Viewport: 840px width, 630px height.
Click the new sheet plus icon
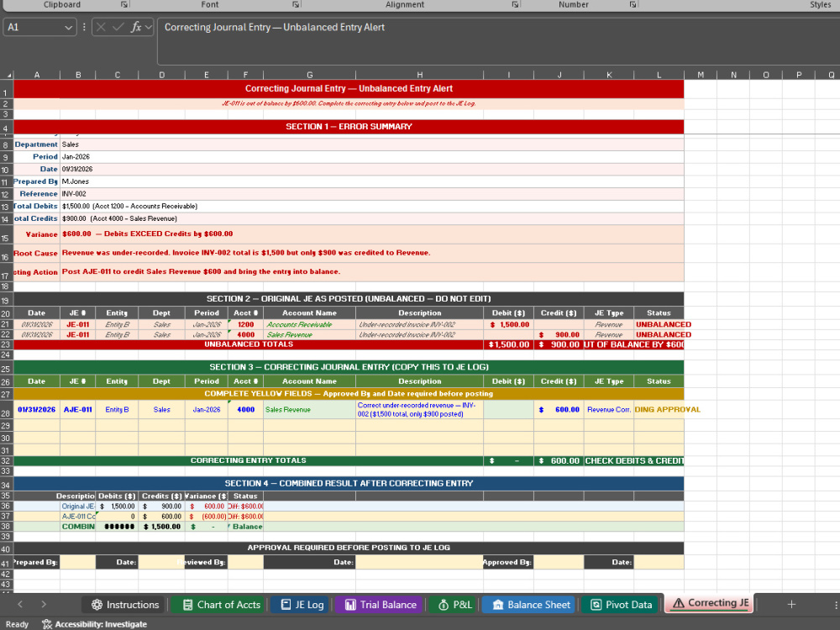[791, 604]
